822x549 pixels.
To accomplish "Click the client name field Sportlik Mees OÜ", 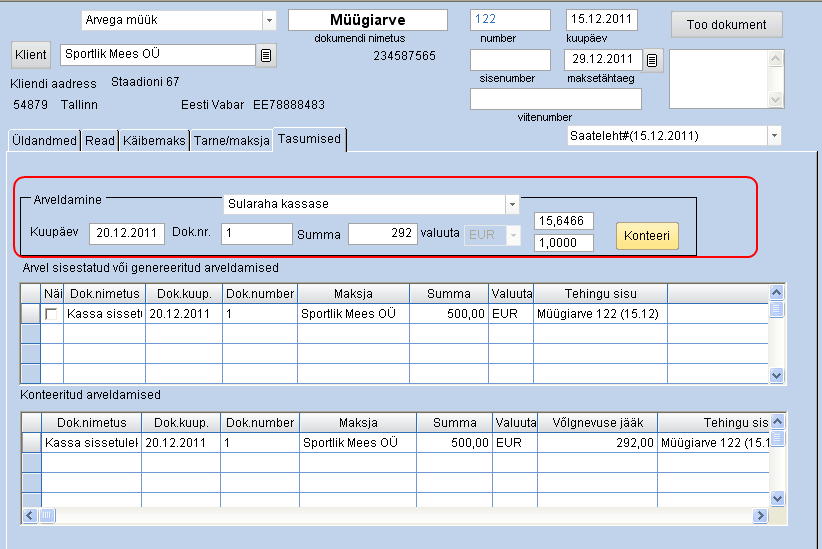I will pyautogui.click(x=158, y=55).
